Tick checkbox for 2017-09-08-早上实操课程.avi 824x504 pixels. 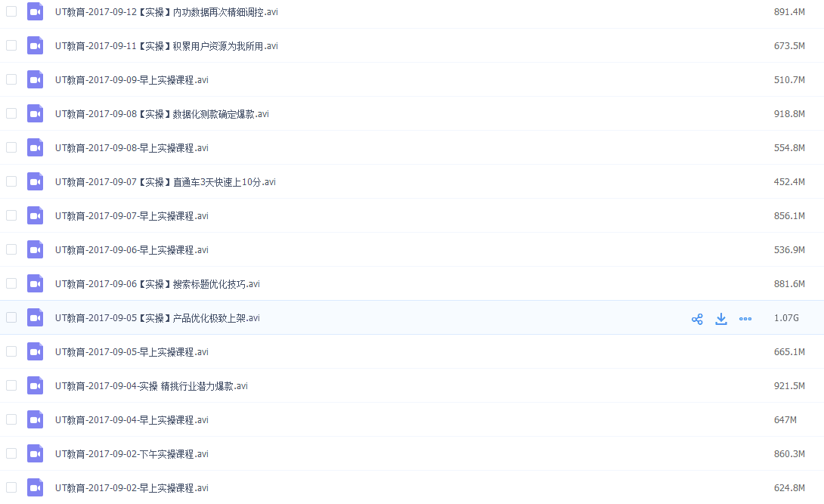11,147
